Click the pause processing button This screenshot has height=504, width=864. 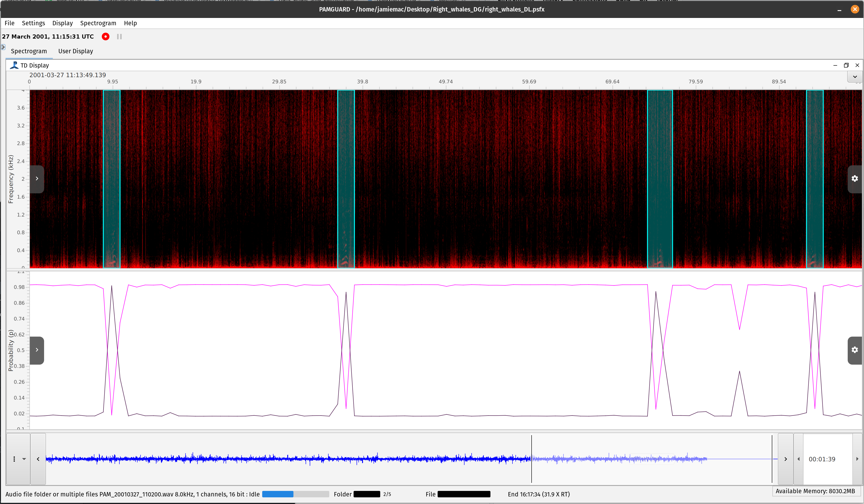(119, 37)
